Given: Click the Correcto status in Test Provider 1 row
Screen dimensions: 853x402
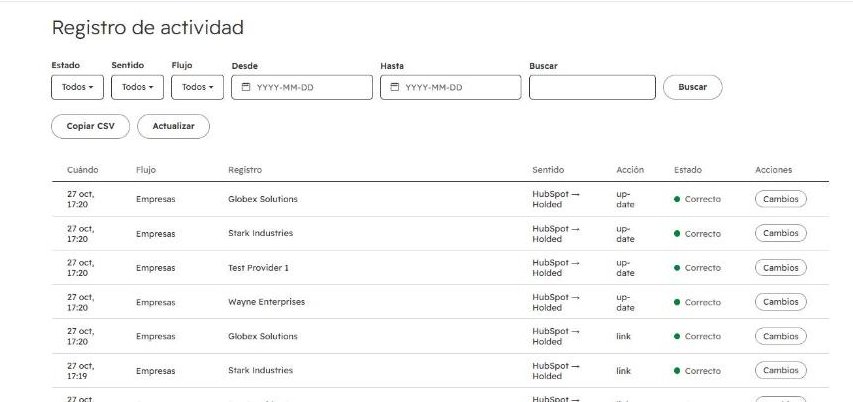Looking at the screenshot, I should pos(697,268).
